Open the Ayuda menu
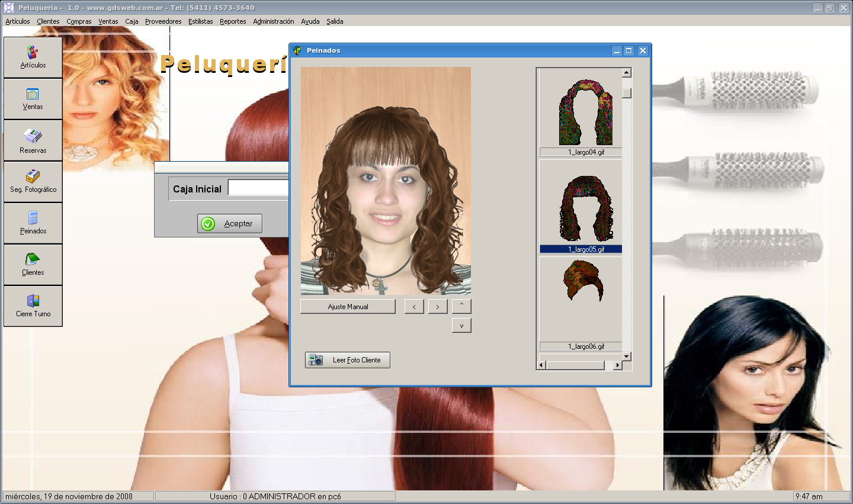 310,21
